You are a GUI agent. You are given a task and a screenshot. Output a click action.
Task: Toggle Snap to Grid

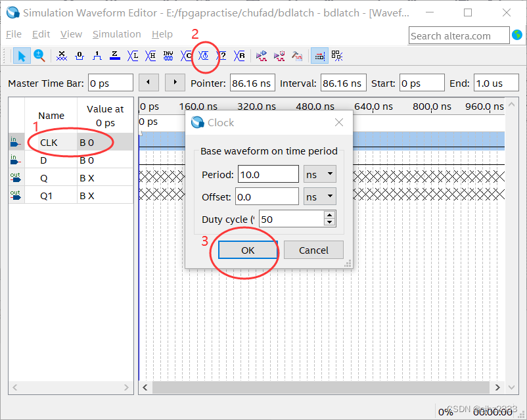pyautogui.click(x=319, y=56)
